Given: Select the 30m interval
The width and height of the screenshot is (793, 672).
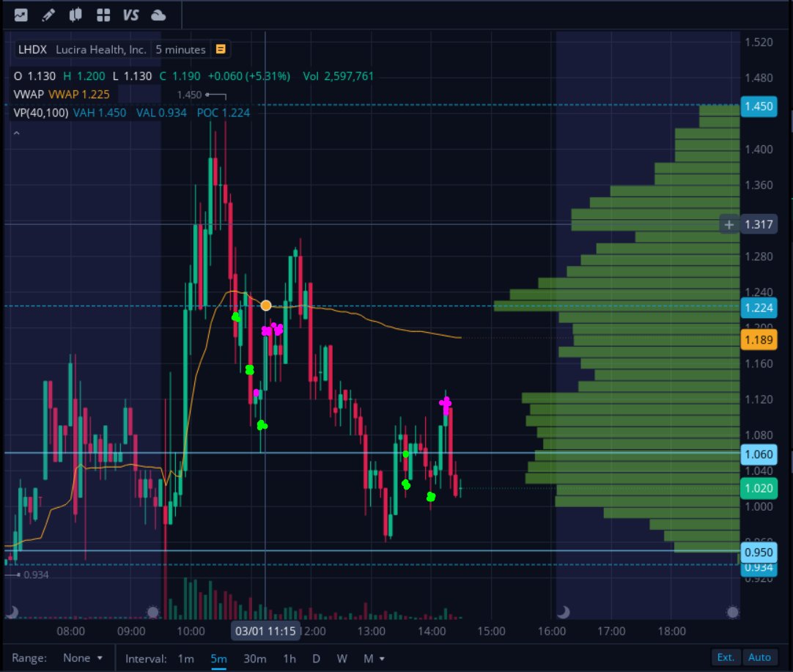Looking at the screenshot, I should [x=255, y=658].
